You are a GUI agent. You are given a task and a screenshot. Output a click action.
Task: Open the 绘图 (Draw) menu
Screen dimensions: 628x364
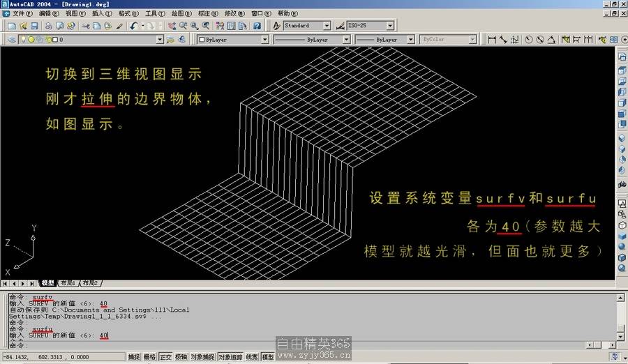tap(181, 13)
